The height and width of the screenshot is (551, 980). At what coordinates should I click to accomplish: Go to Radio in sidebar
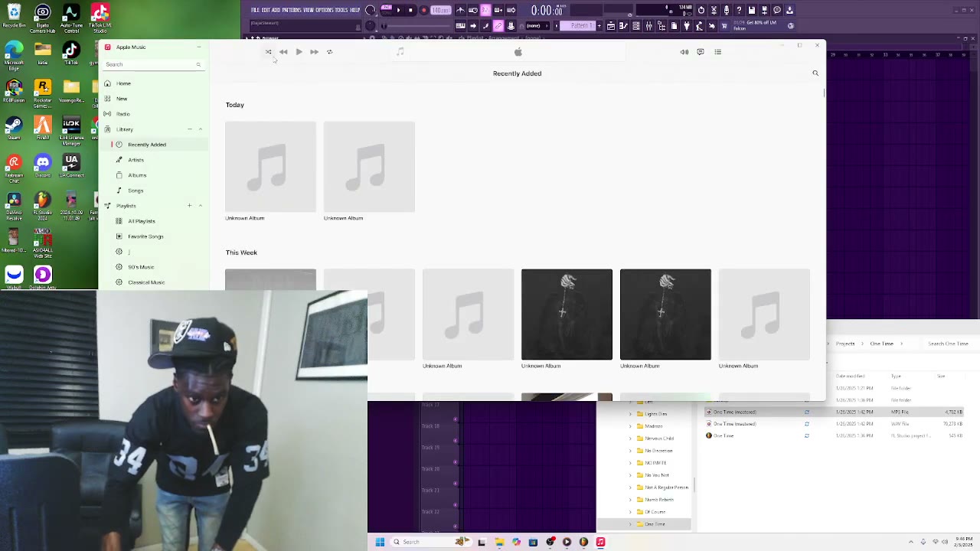pos(122,114)
